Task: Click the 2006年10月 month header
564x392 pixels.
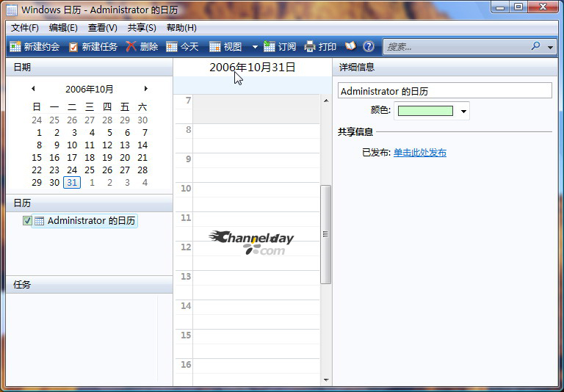Action: [89, 89]
